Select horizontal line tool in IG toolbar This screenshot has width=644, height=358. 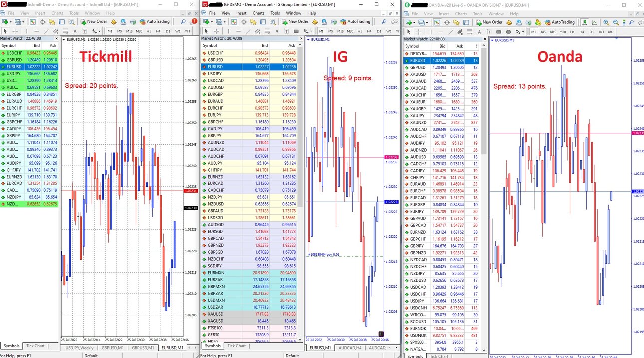238,31
